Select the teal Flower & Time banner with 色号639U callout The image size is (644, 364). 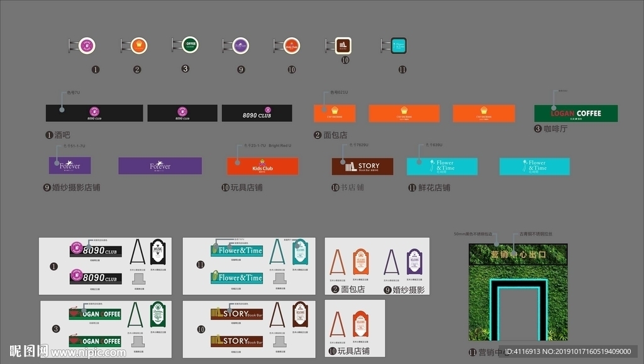point(442,166)
